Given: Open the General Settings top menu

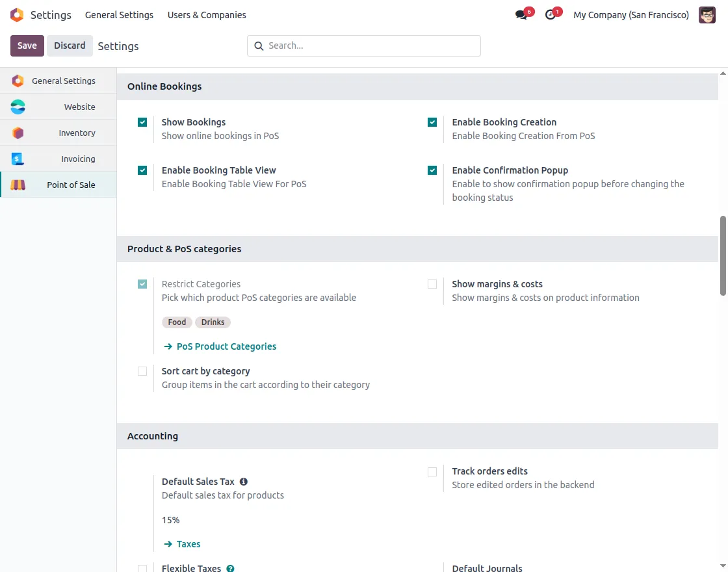Looking at the screenshot, I should coord(119,15).
